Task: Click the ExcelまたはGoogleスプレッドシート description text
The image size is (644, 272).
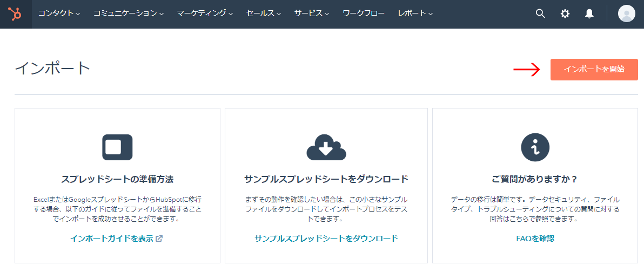Action: tap(117, 209)
